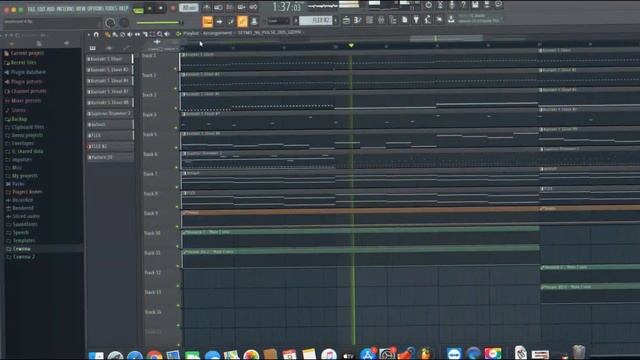Toggle the playlist snap magnet icon

pyautogui.click(x=96, y=35)
